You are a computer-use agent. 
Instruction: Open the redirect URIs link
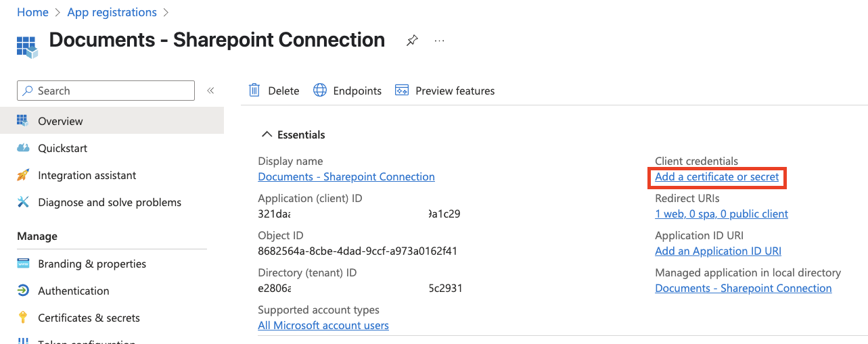[722, 214]
